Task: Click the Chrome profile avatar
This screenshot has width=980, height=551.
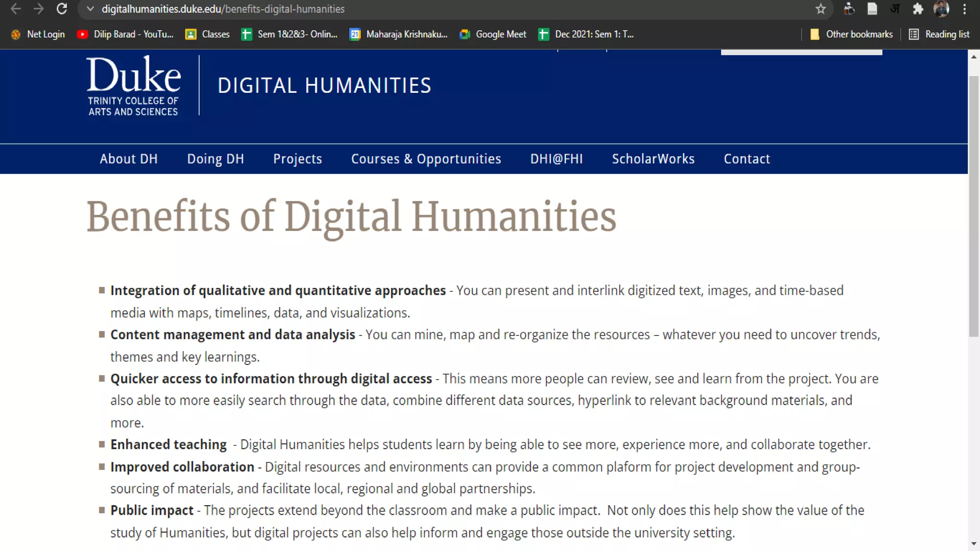Action: (941, 9)
